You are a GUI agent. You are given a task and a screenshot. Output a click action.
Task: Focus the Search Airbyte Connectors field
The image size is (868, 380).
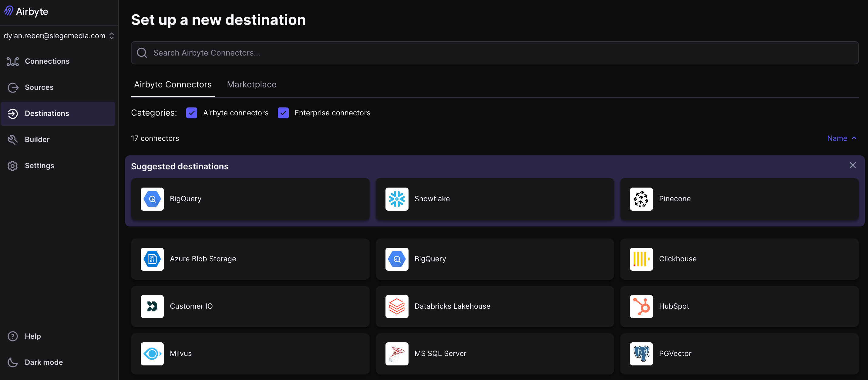coord(494,53)
